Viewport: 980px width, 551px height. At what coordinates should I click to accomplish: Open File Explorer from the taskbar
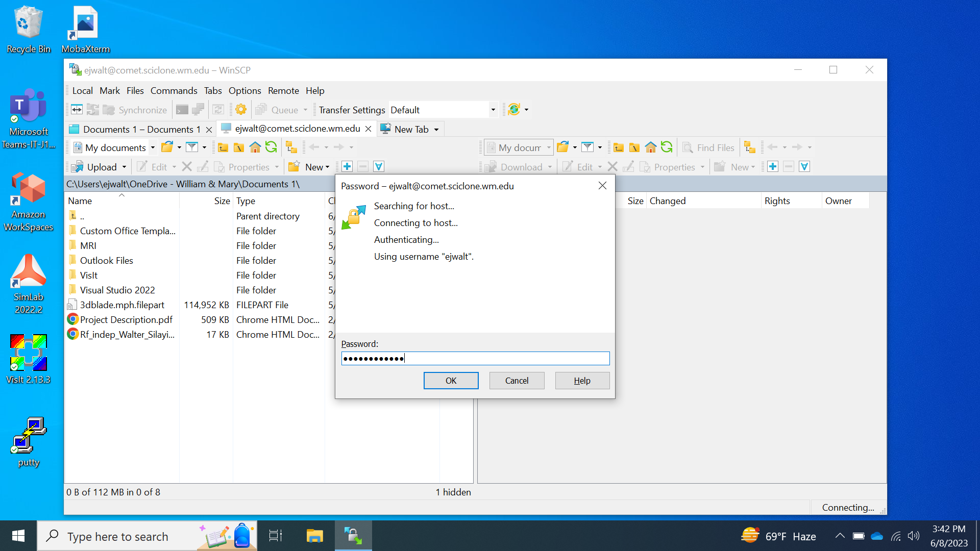(x=315, y=536)
